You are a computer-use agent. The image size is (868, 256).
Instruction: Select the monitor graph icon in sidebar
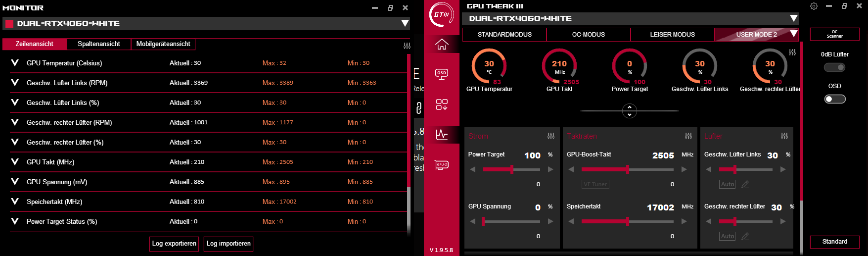pos(442,134)
